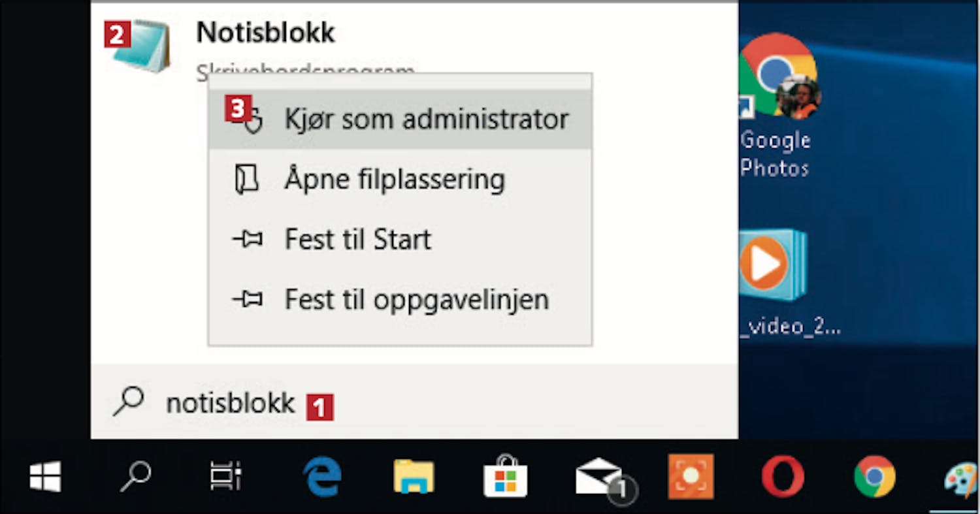
Task: Open Task View from the taskbar
Action: (226, 477)
